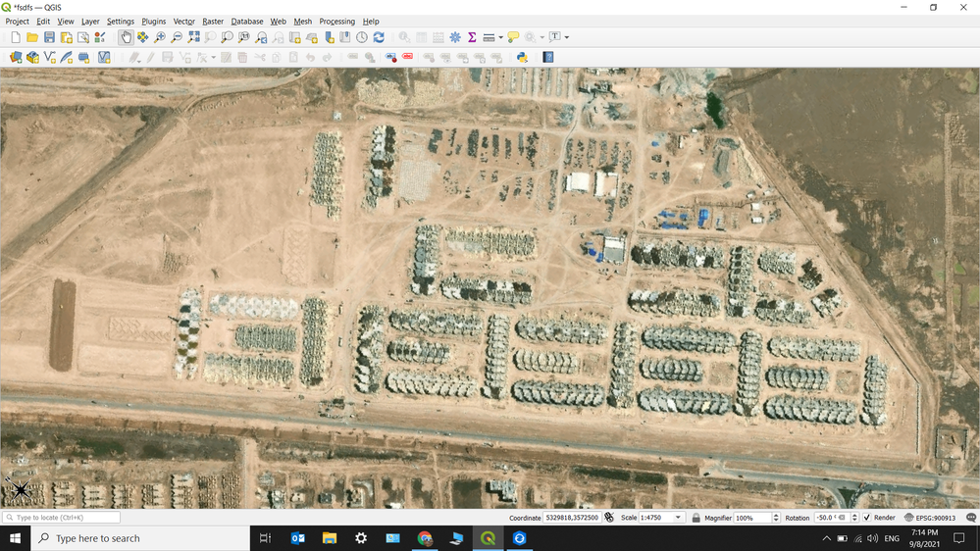Refresh the map canvas
The height and width of the screenshot is (551, 980).
(379, 37)
